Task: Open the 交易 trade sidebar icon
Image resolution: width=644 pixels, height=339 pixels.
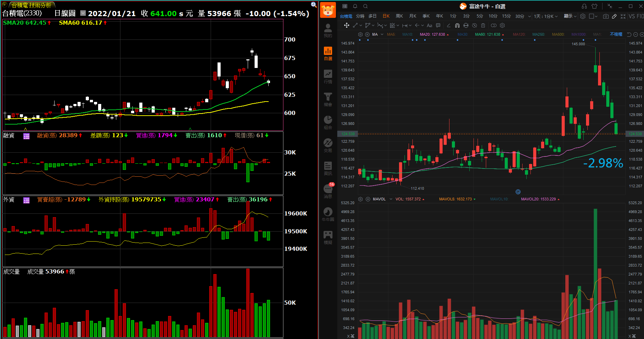Action: [x=328, y=145]
